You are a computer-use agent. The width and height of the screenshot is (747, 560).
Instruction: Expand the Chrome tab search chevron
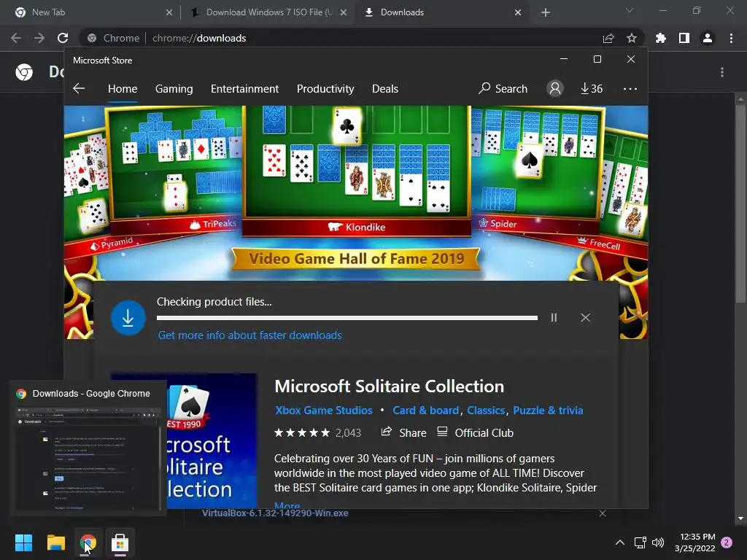click(630, 10)
